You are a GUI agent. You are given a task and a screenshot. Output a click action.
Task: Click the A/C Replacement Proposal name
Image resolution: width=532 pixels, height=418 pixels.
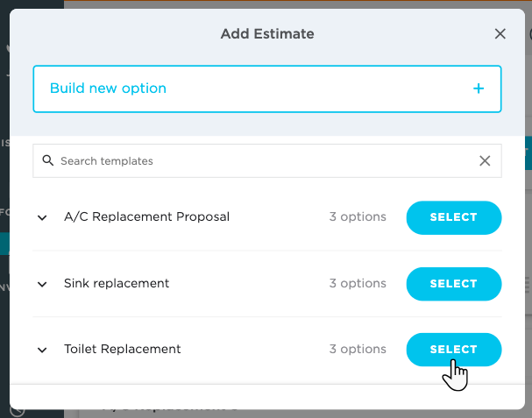pyautogui.click(x=146, y=216)
